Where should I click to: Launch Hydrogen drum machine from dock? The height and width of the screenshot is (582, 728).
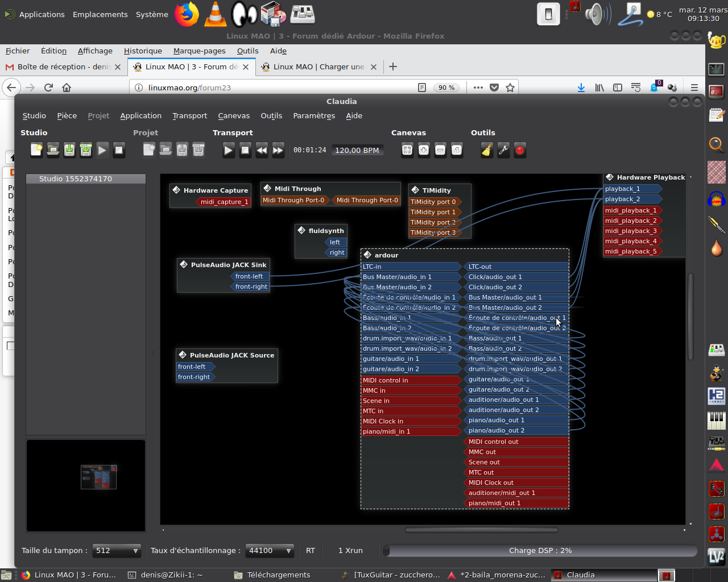coord(717,396)
